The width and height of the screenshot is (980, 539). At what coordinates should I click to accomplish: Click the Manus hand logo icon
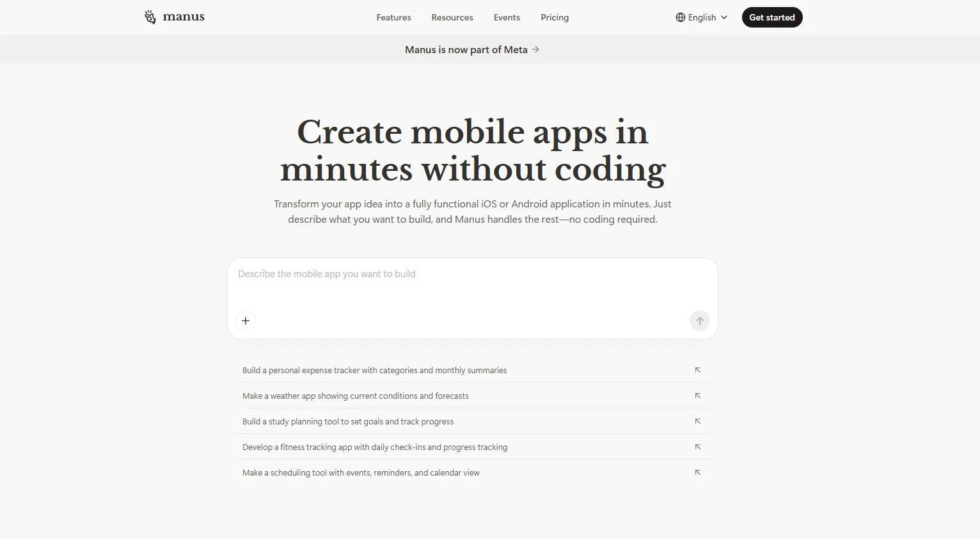(150, 17)
